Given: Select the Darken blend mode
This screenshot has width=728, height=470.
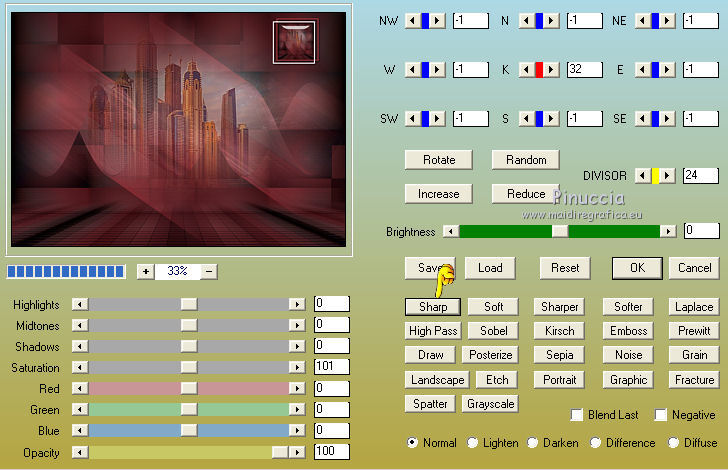Looking at the screenshot, I should click(x=533, y=443).
